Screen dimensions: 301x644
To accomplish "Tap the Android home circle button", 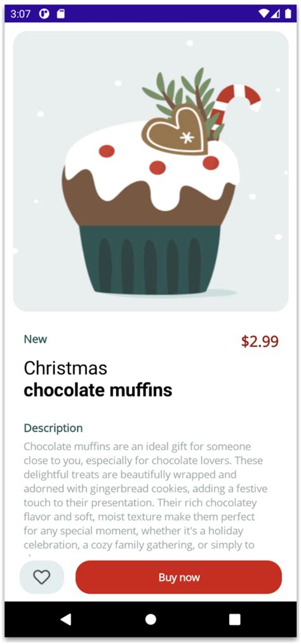I will click(150, 619).
